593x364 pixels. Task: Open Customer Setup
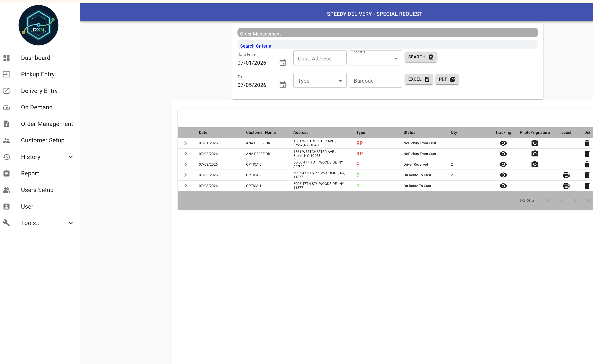point(43,140)
